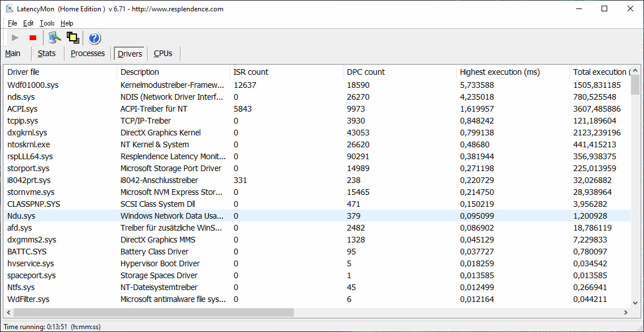Sort by Driver file column header

click(60, 72)
